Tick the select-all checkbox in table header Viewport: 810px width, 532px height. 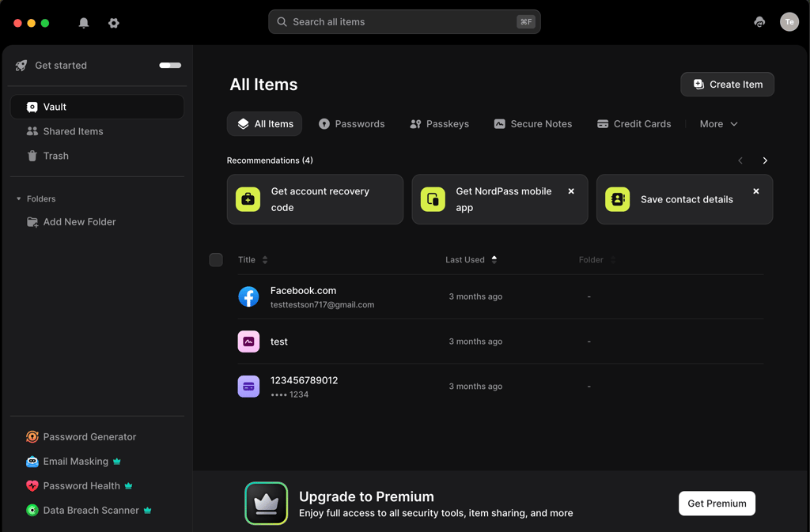pyautogui.click(x=216, y=259)
